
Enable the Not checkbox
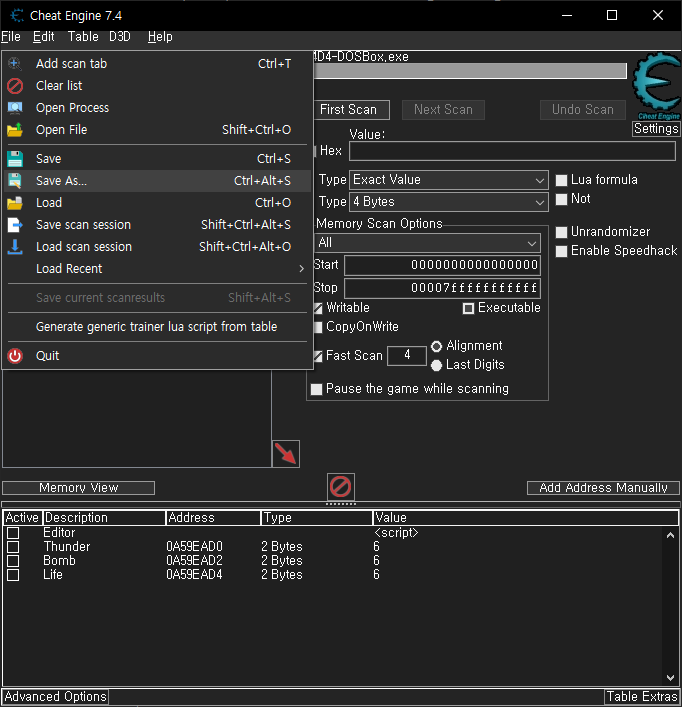click(561, 199)
